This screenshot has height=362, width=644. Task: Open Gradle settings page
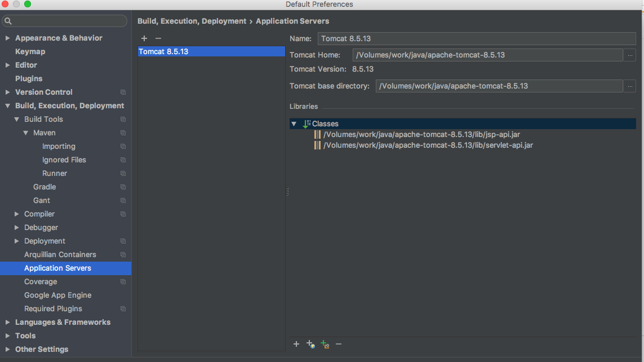(45, 187)
